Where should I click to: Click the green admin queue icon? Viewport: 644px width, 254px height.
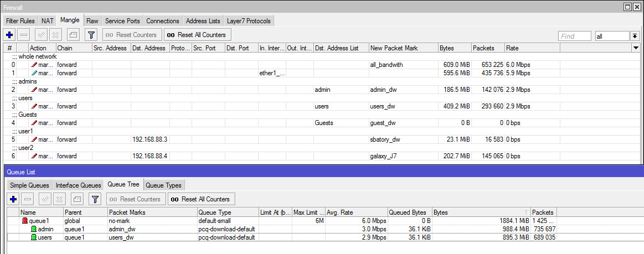coord(34,229)
